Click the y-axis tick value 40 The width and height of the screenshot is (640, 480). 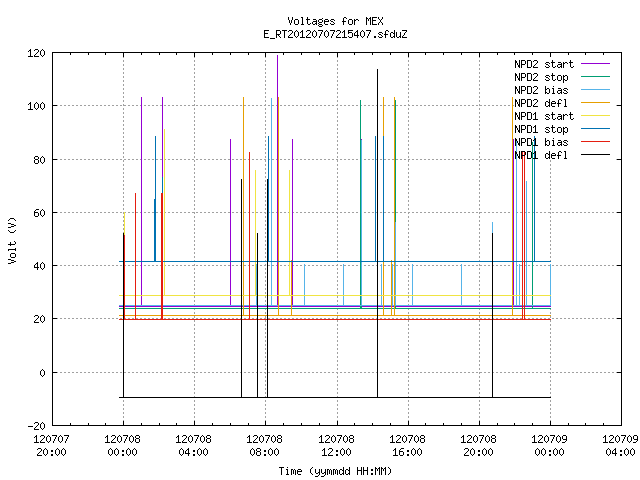(39, 266)
